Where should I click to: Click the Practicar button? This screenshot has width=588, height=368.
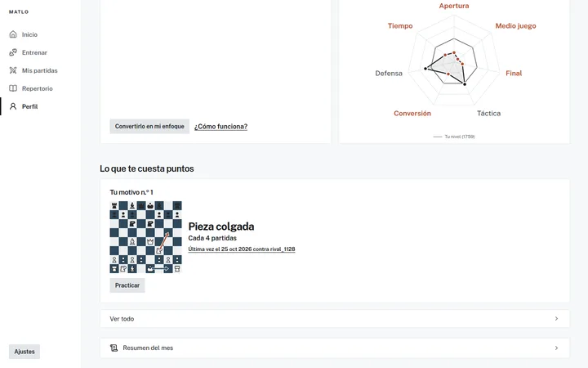pyautogui.click(x=127, y=285)
